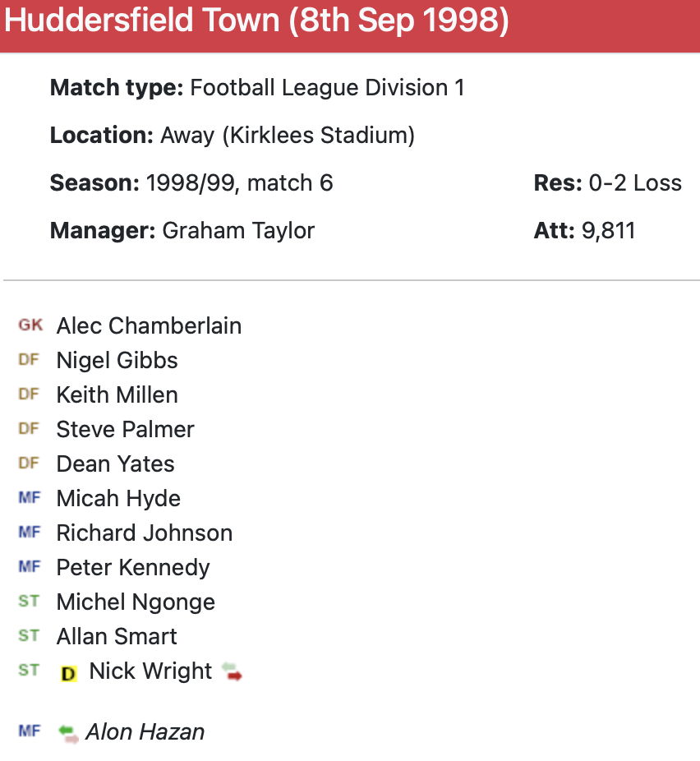Click the DF icon beside Dean Yates
The width and height of the screenshot is (700, 761).
[x=29, y=464]
